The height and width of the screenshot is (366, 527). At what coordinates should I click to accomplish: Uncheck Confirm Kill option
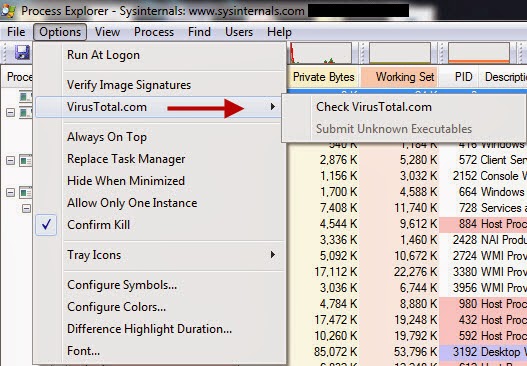[x=159, y=225]
